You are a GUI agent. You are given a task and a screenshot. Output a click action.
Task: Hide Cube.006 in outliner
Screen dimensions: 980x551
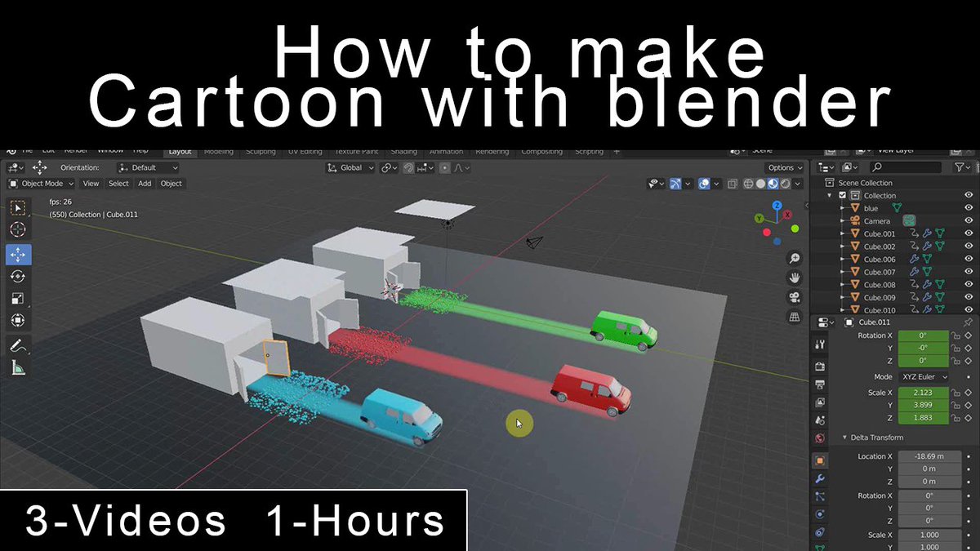point(969,260)
